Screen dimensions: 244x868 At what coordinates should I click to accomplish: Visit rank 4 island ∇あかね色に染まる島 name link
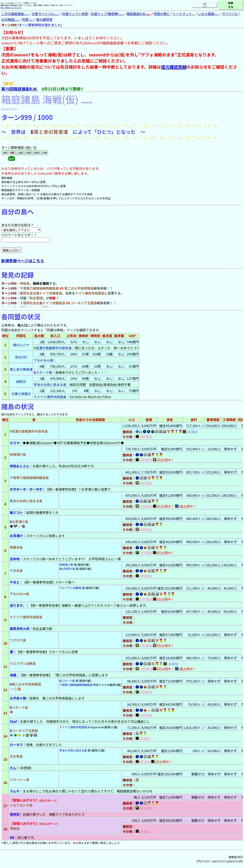point(26,501)
